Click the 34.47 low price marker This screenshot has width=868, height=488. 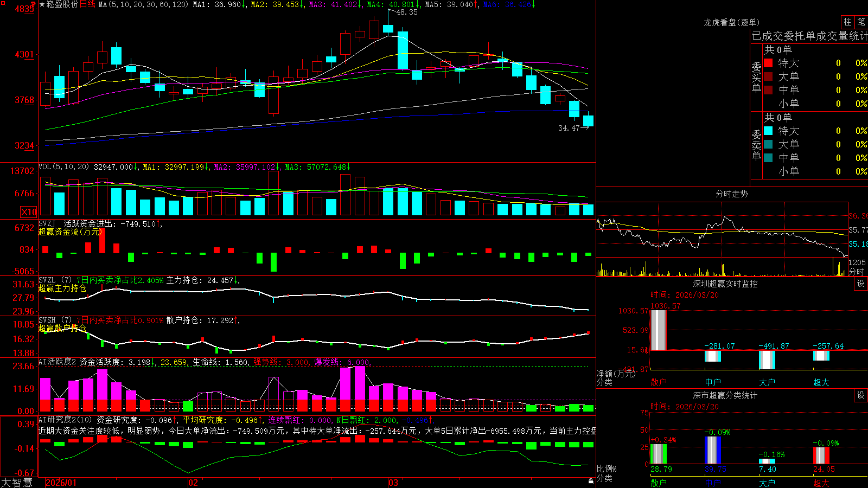(569, 128)
